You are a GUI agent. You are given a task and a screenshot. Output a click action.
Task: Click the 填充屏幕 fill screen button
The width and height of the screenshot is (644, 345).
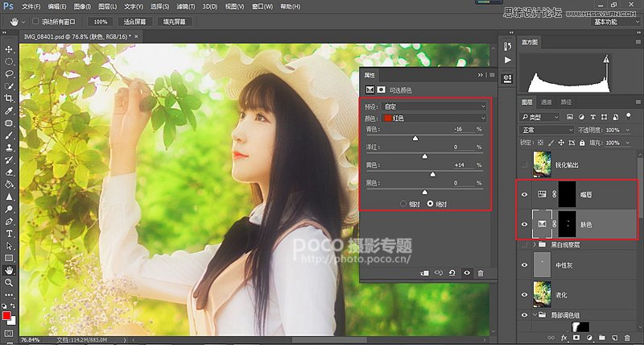[x=175, y=22]
